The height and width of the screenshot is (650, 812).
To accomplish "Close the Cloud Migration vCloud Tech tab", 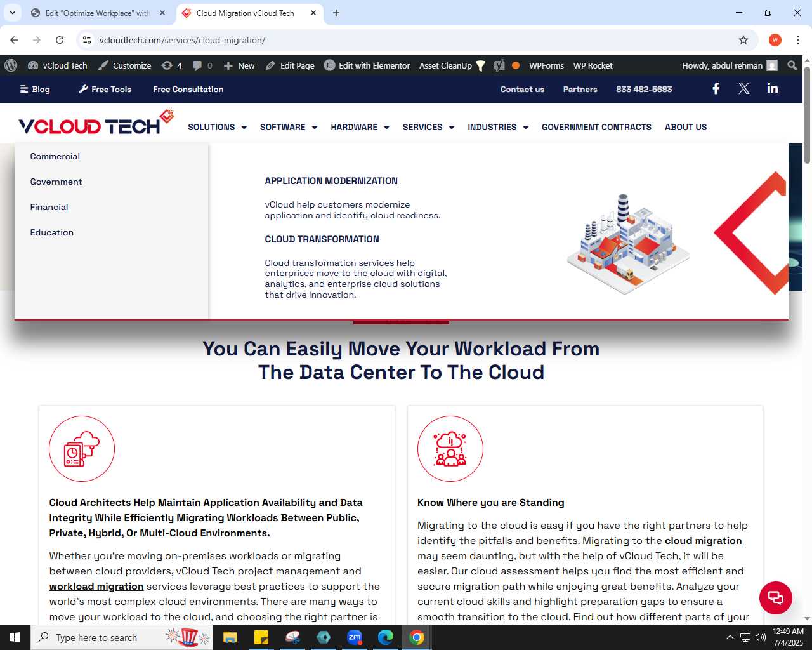I will point(313,13).
